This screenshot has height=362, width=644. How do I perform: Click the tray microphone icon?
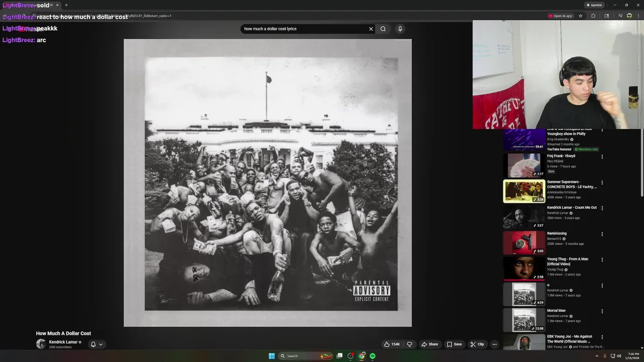click(605, 356)
